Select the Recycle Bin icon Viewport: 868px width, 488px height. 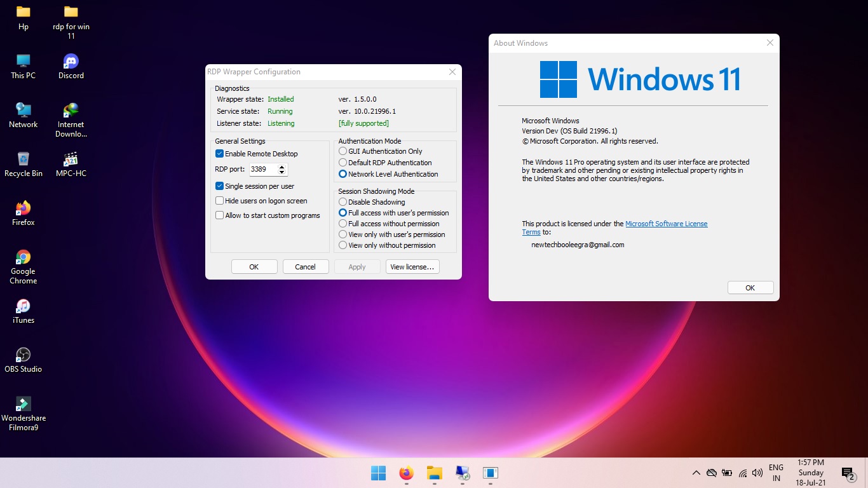24,165
